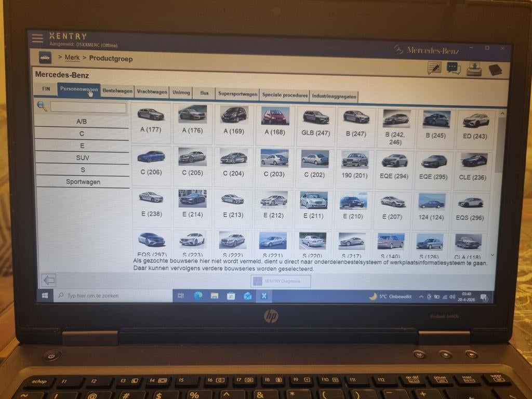Switch to the Bus tab
Image resolution: width=532 pixels, height=399 pixels.
[204, 94]
